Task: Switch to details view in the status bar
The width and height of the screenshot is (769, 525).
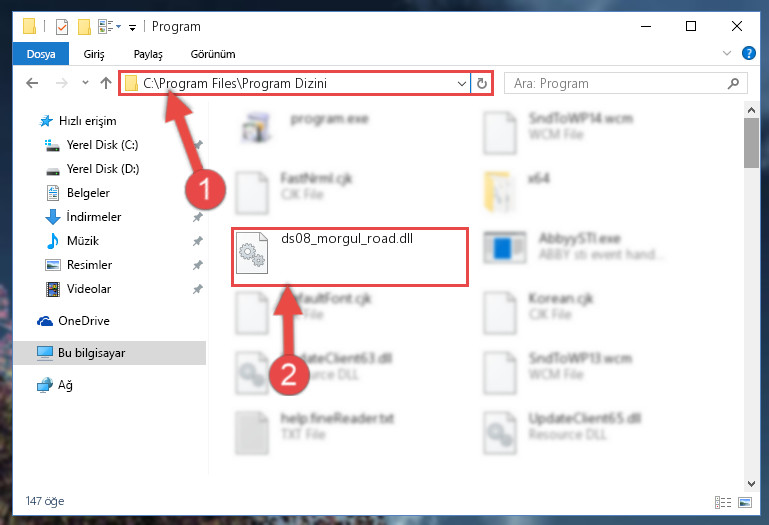Action: coord(723,502)
